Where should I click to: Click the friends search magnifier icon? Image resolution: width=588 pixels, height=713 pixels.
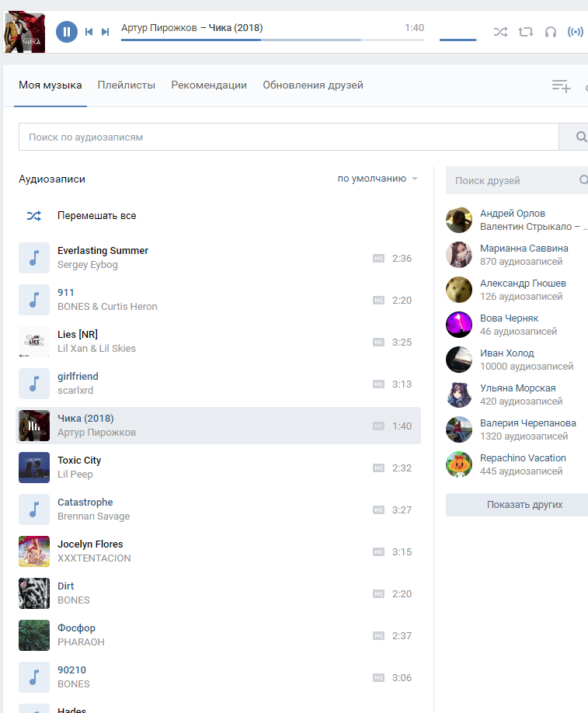583,180
